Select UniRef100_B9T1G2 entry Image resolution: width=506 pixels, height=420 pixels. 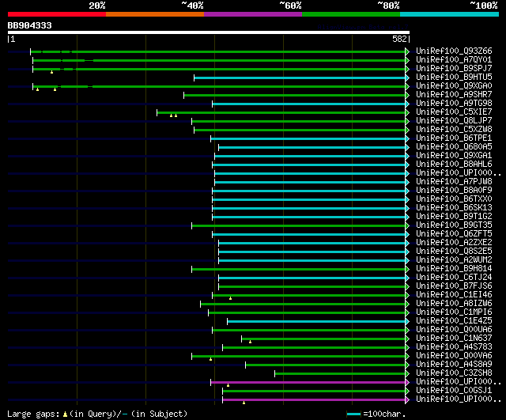(454, 217)
